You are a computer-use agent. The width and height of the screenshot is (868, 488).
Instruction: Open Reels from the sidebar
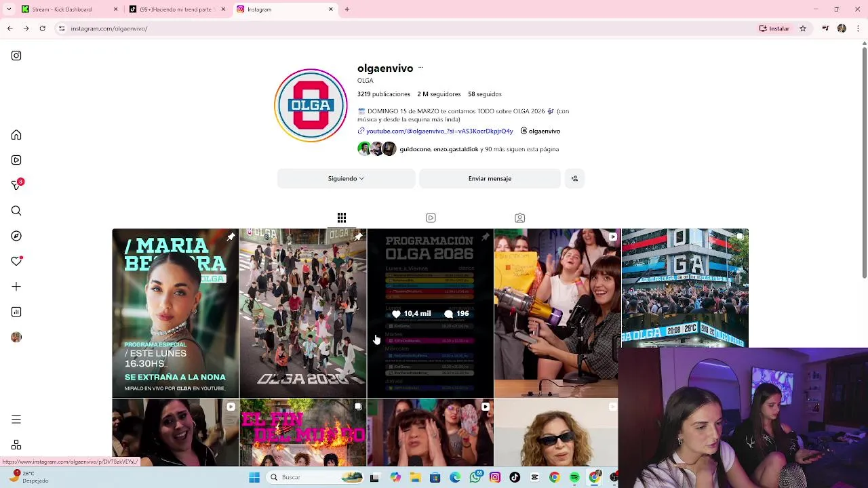coord(16,160)
